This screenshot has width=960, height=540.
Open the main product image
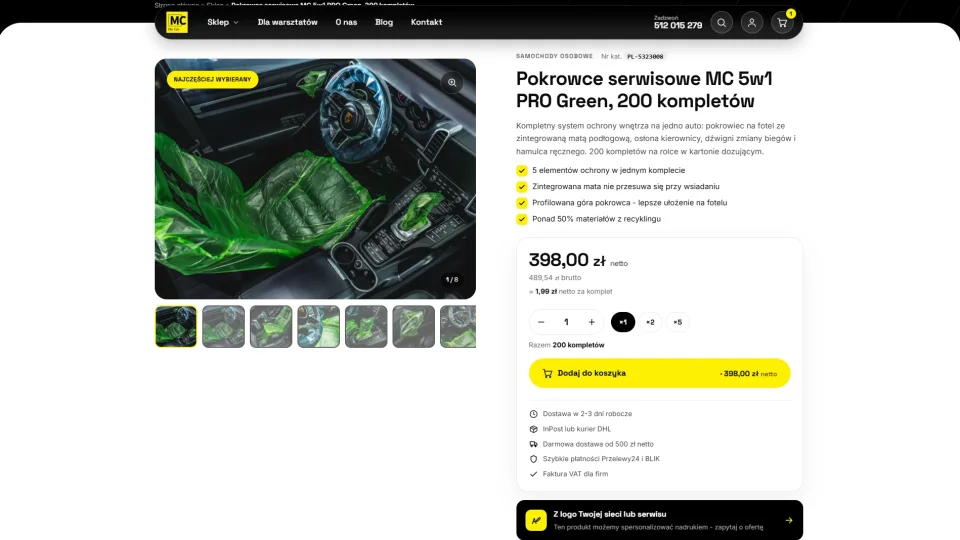click(x=315, y=179)
